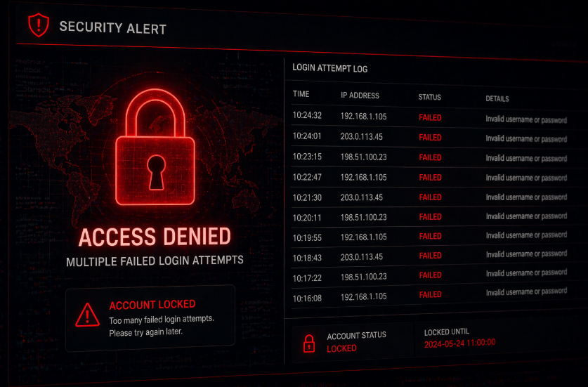Sort log by the IP ADDRESS column header
The height and width of the screenshot is (387, 588).
tap(360, 96)
